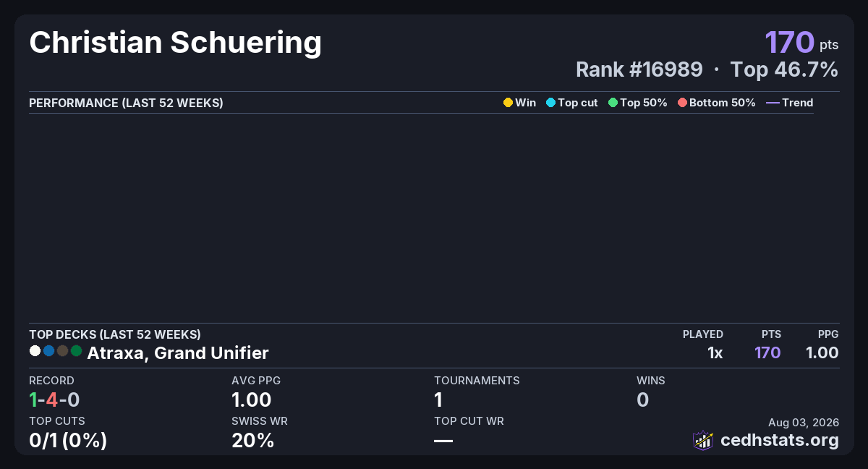
Task: Open the cedhstats.org site link
Action: click(x=780, y=440)
